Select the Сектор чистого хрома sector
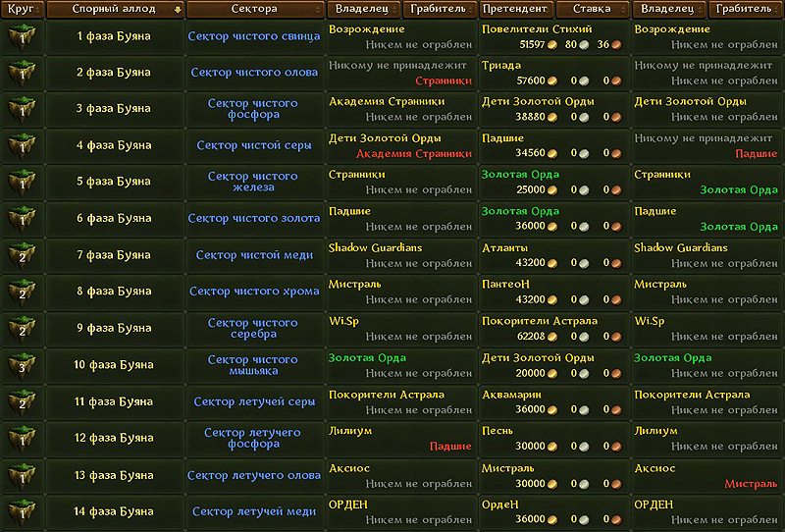Viewport: 785px width, 532px height. coord(254,292)
